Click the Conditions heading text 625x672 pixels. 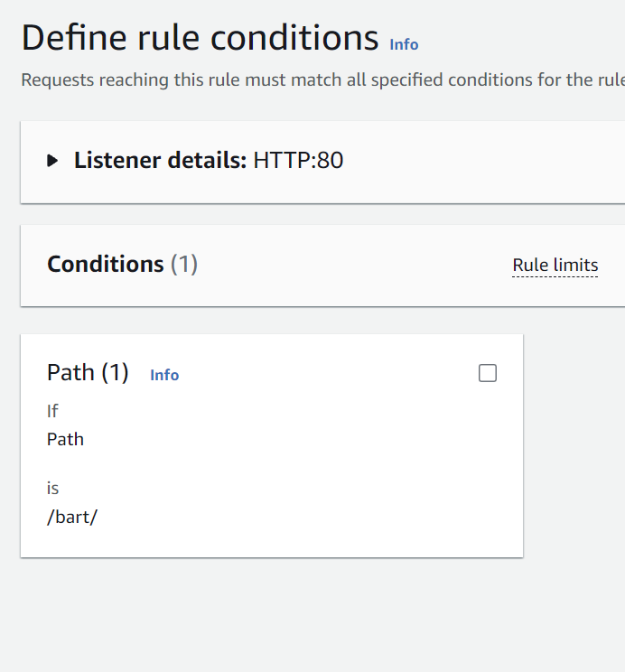click(105, 264)
